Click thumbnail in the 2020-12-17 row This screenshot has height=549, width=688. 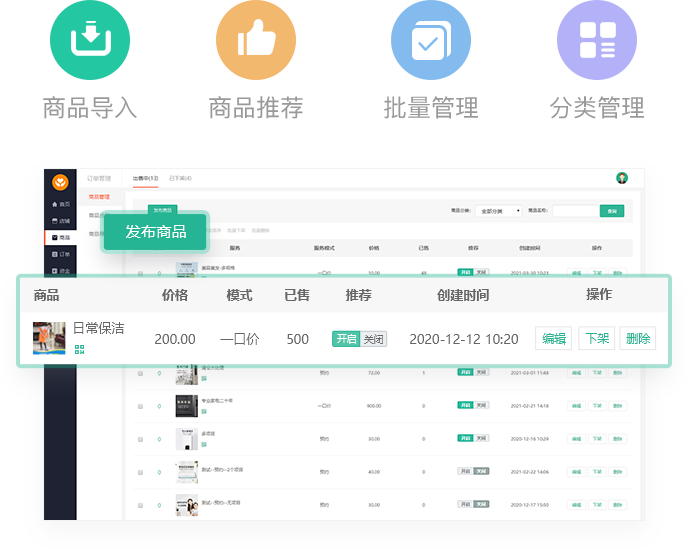pyautogui.click(x=186, y=505)
